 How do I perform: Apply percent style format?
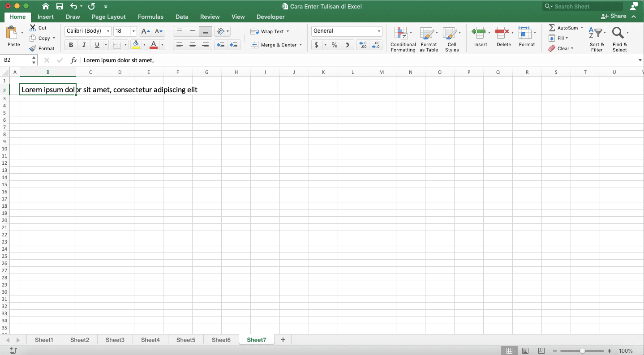click(335, 45)
